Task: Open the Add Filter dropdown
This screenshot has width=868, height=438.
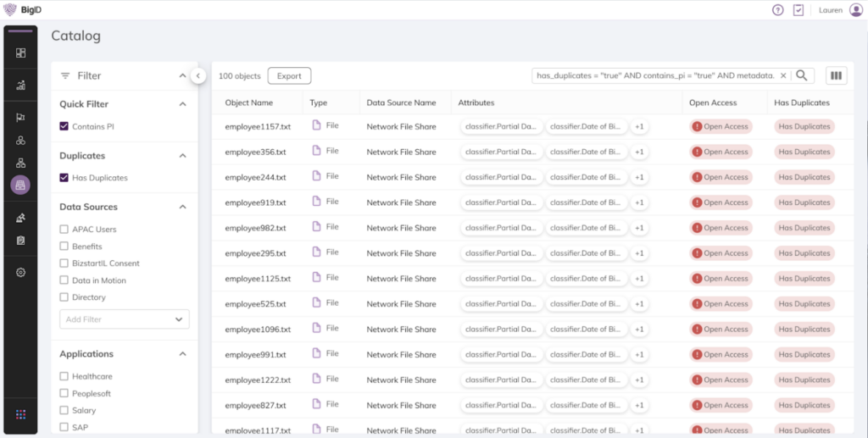Action: click(x=125, y=319)
